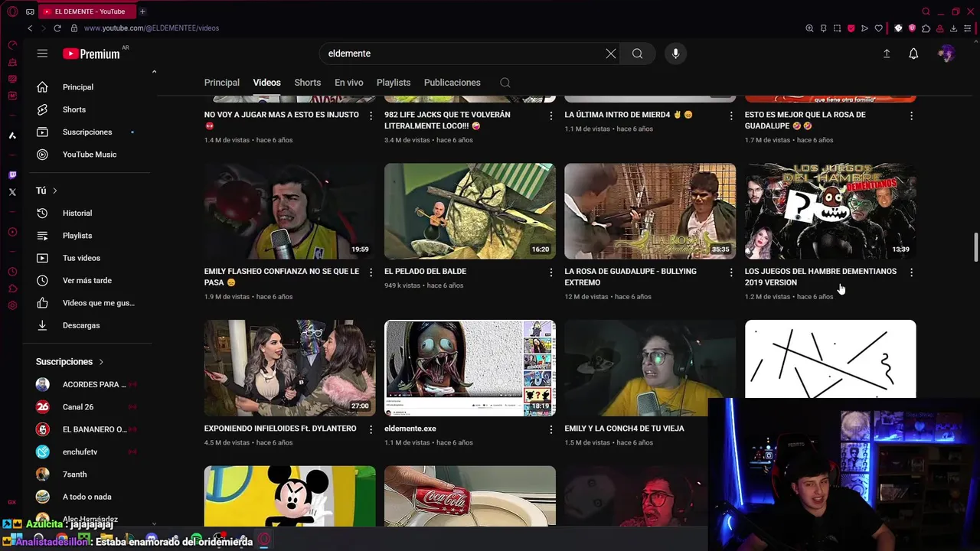Open Twitch in Opera sidebar

pos(12,175)
